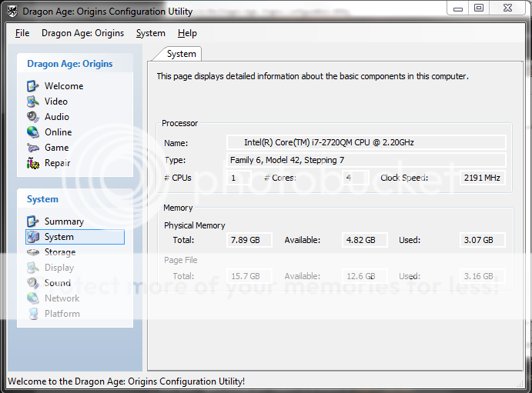Open the Network icon in sidebar
This screenshot has width=532, height=393.
pos(33,298)
